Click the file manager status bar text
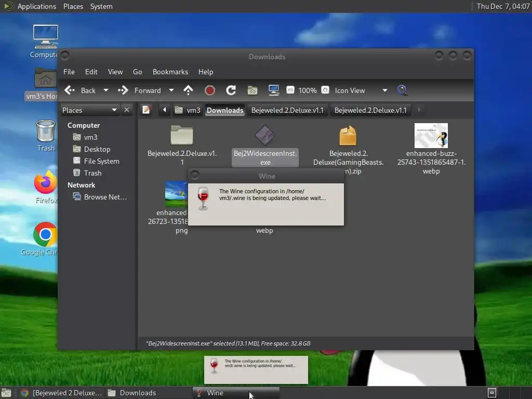532x399 pixels. (x=228, y=343)
